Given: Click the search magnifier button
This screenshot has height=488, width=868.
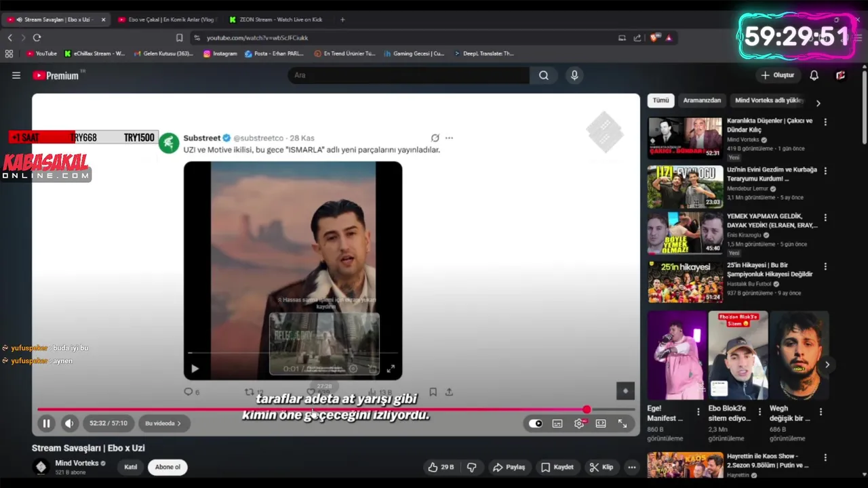Looking at the screenshot, I should 544,75.
